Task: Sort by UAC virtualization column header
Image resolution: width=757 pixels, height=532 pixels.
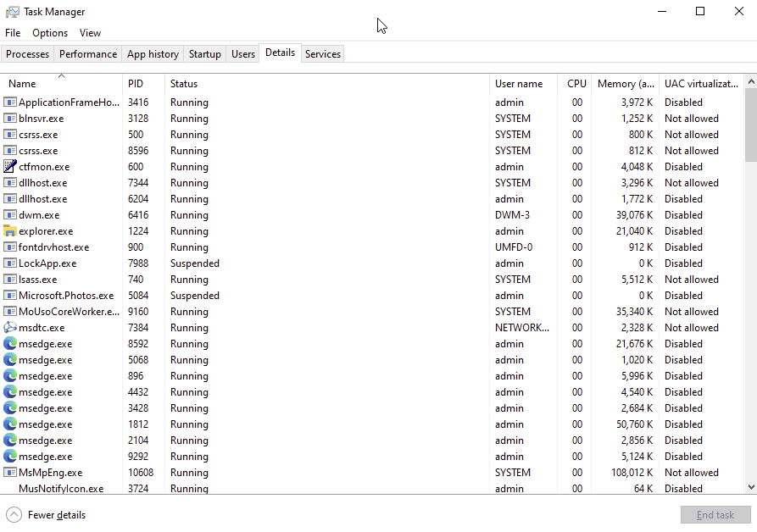Action: pos(702,83)
